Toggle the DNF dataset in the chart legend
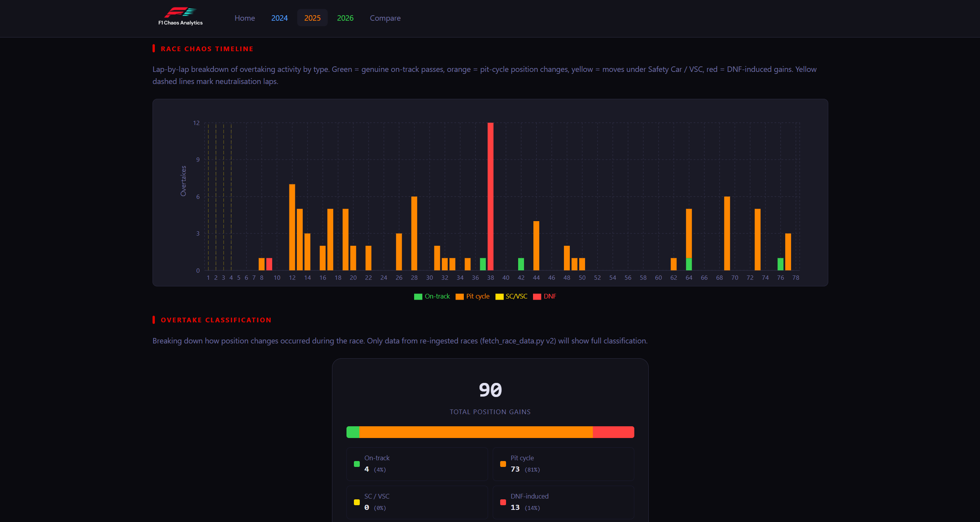The image size is (980, 522). pyautogui.click(x=545, y=296)
